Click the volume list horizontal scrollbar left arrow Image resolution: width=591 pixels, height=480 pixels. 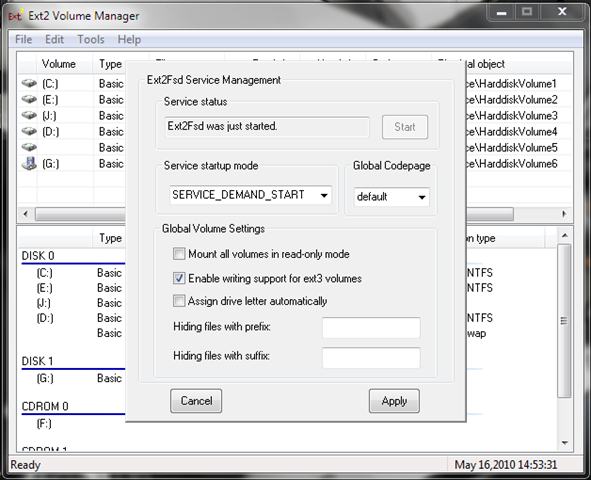pyautogui.click(x=25, y=214)
